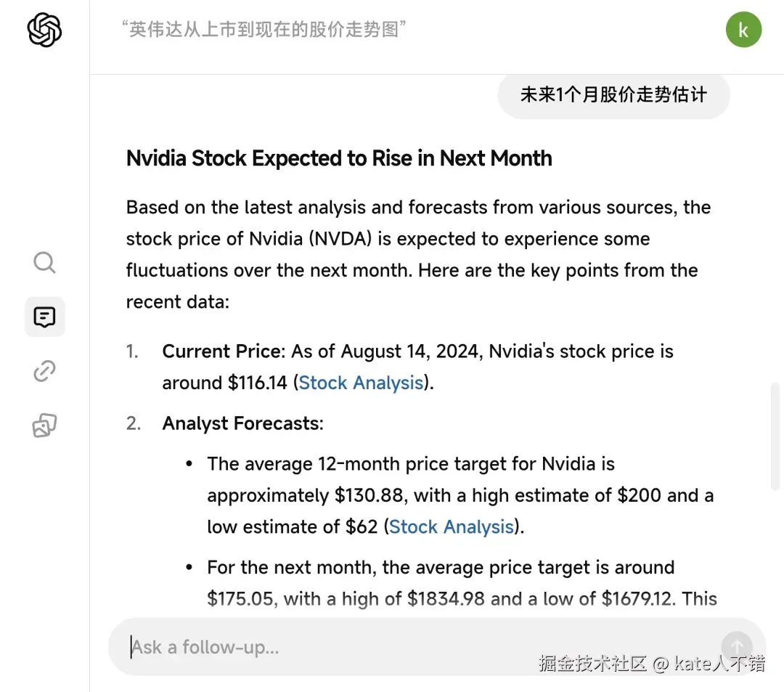The width and height of the screenshot is (784, 692).
Task: Open the green 'k' user avatar
Action: point(743,30)
